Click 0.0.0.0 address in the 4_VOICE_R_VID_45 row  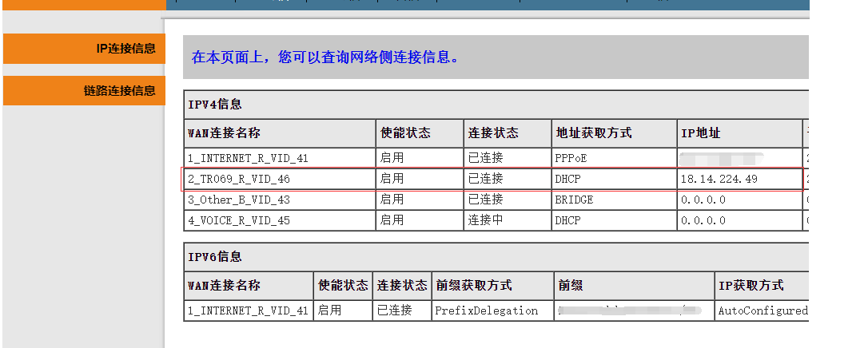tap(703, 220)
